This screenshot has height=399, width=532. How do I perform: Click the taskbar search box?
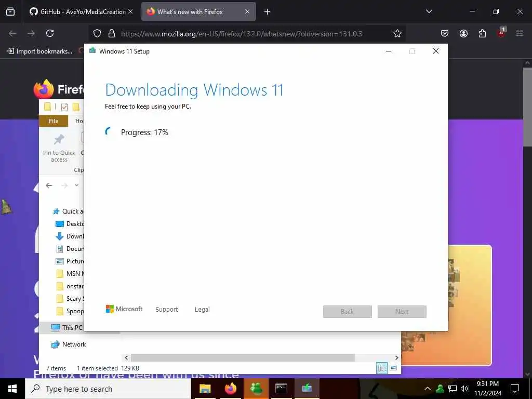pyautogui.click(x=108, y=389)
